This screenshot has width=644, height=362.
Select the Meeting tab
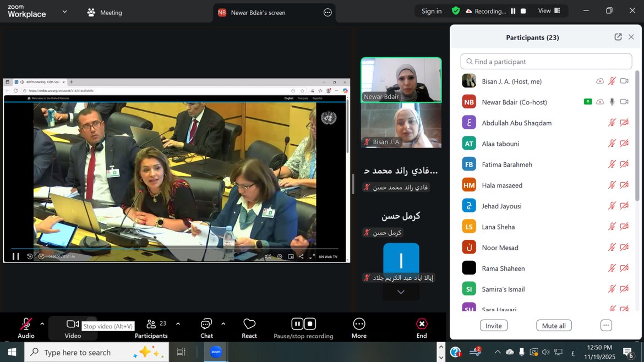click(105, 13)
